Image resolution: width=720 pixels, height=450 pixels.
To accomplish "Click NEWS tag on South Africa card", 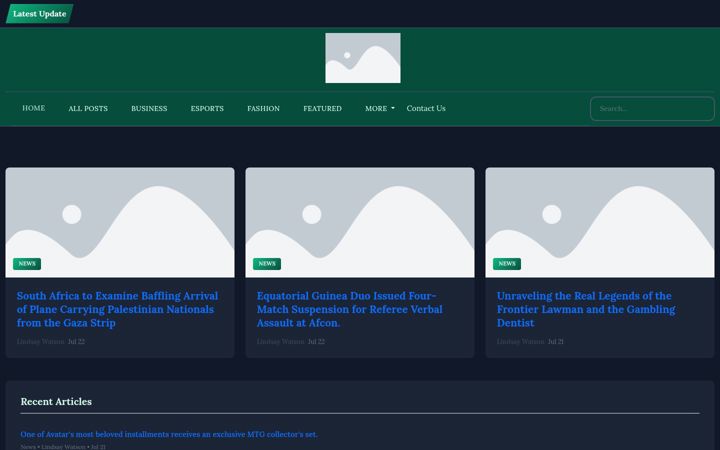I will coord(27,264).
